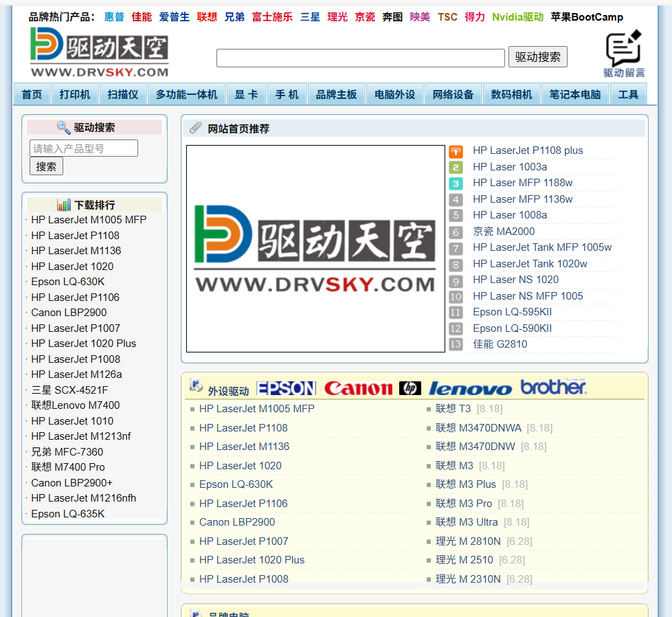Screen dimensions: 672x617
Task: Click the large 驱动天空 banner image
Action: point(315,249)
